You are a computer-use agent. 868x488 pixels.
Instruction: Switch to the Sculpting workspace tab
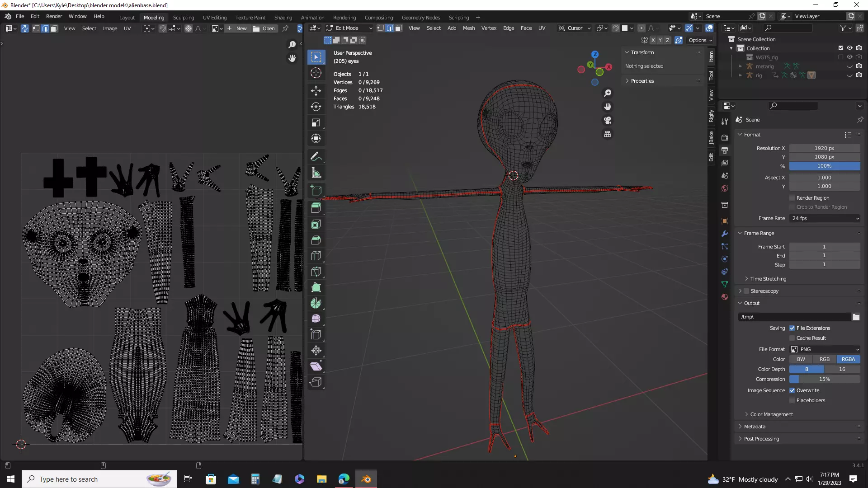pyautogui.click(x=183, y=18)
